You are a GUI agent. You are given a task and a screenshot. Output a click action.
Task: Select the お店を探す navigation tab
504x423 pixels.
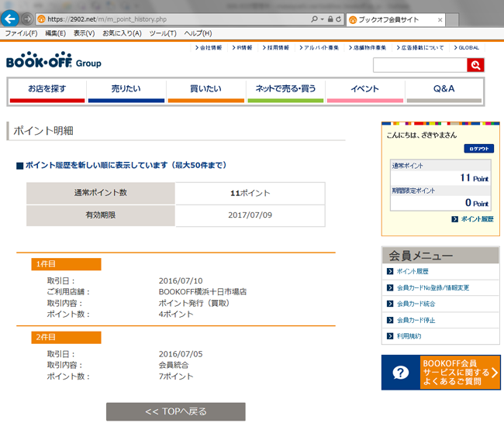point(47,91)
